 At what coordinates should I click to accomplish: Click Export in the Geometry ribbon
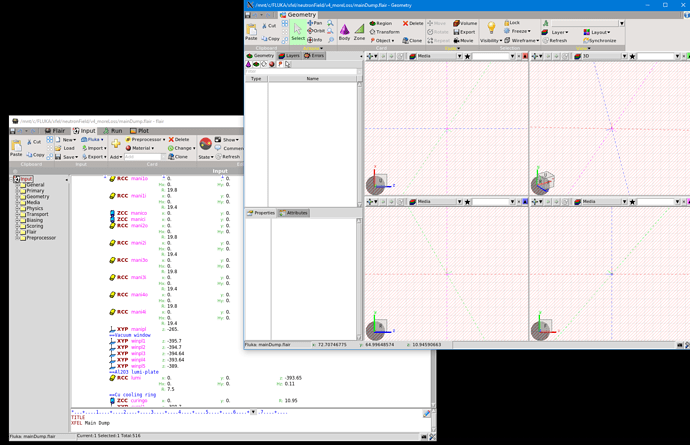point(464,32)
